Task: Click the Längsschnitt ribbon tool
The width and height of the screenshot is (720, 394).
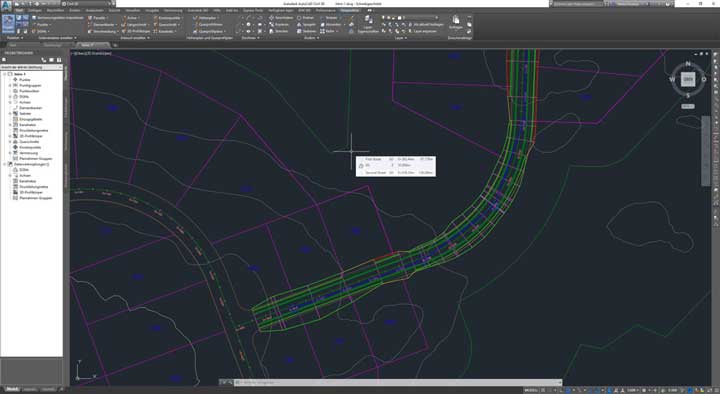Action: [x=135, y=25]
